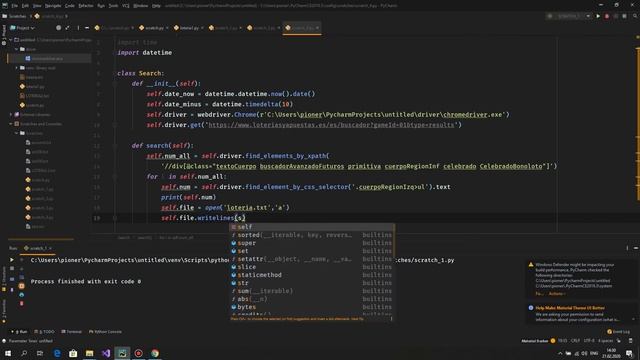Open the Microsoft Store from taskbar
The height and width of the screenshot is (360, 640).
click(x=73, y=353)
